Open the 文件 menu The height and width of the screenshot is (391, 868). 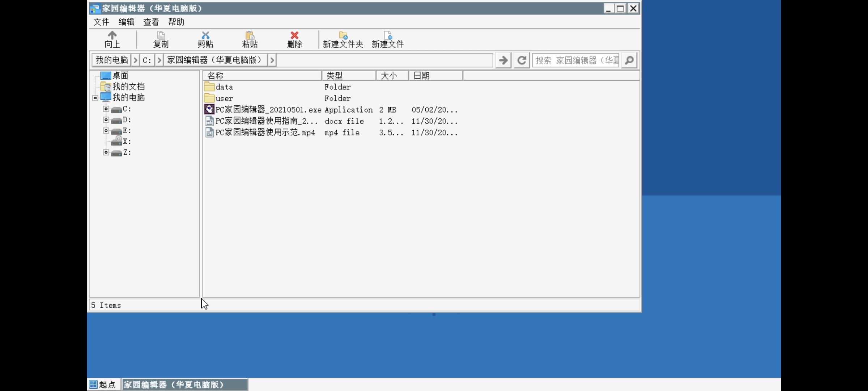[x=101, y=22]
